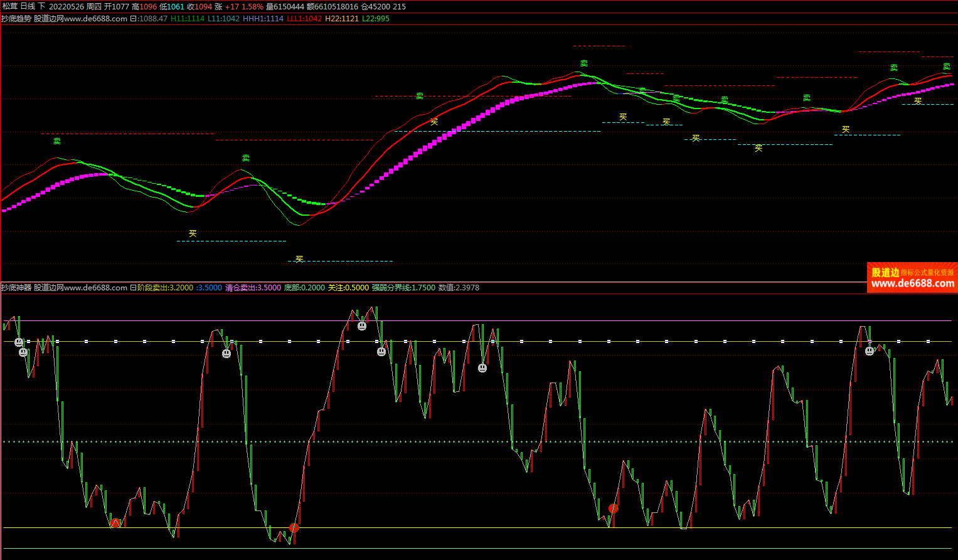Click the rightmost smiley face icon in the oscillator

870,351
